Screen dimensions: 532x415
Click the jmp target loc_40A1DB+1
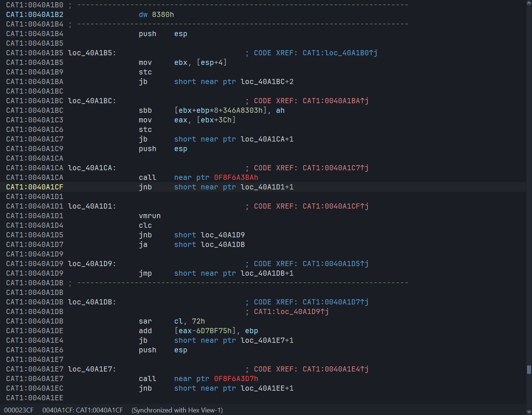pyautogui.click(x=267, y=273)
